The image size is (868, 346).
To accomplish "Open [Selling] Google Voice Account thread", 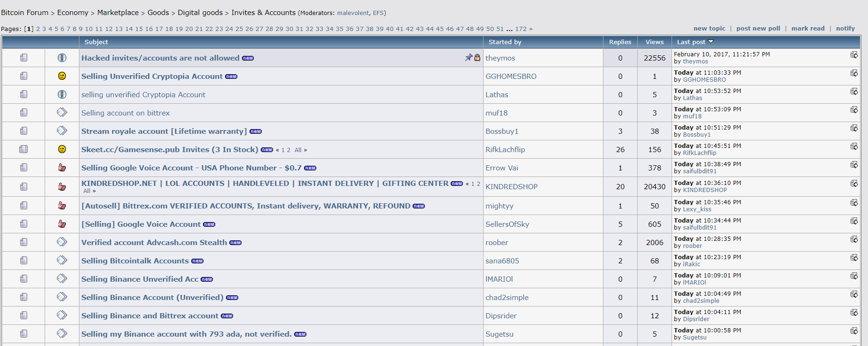I will pos(141,224).
